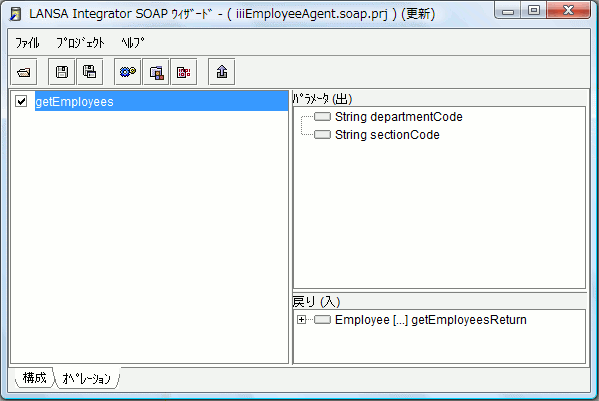599x401 pixels.
Task: Click the save-as double floppy icon
Action: [x=89, y=72]
